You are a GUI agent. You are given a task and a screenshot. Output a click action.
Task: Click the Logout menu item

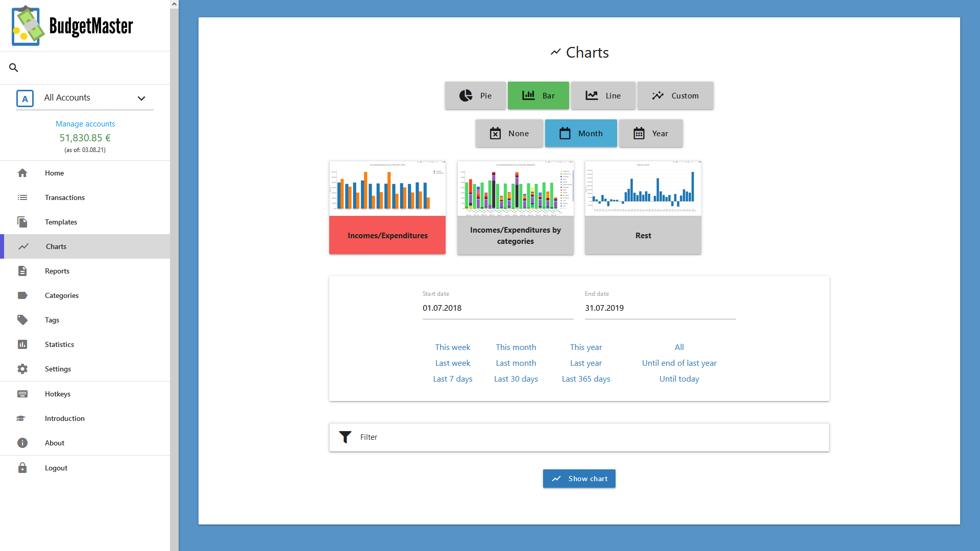(x=85, y=468)
